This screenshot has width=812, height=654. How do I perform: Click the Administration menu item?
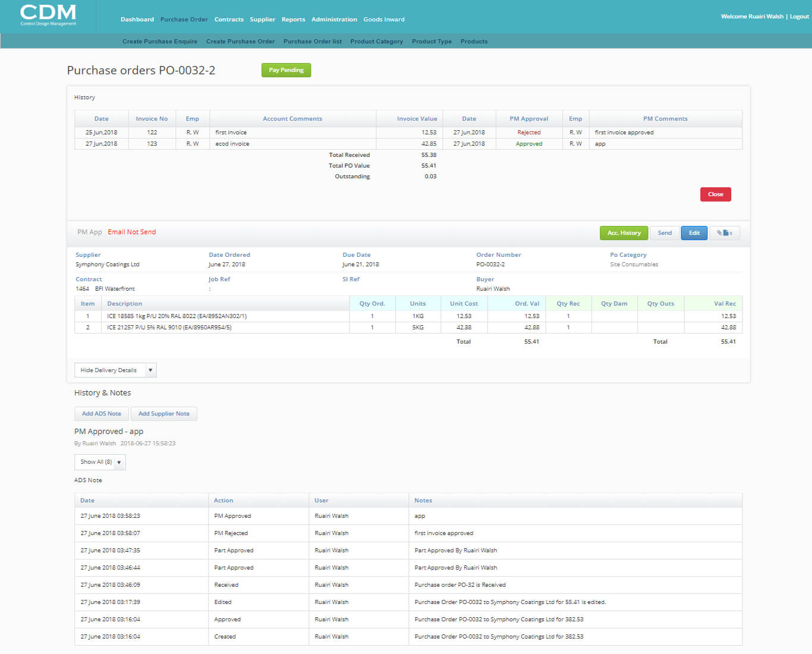pyautogui.click(x=334, y=20)
